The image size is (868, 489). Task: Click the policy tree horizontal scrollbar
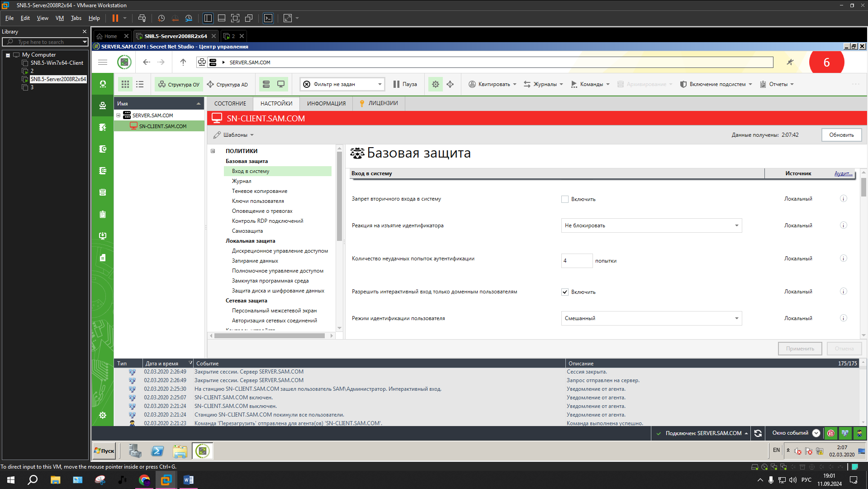coord(270,336)
